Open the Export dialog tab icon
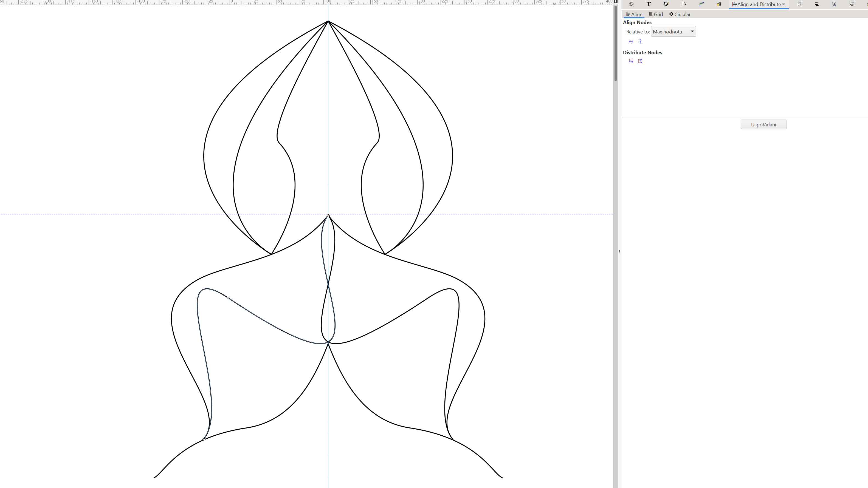This screenshot has width=868, height=488. point(684,4)
